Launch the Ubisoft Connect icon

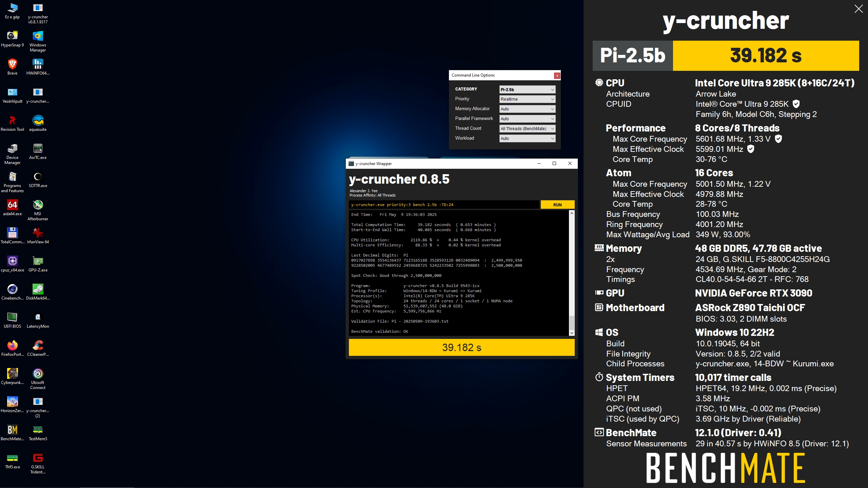pos(38,379)
